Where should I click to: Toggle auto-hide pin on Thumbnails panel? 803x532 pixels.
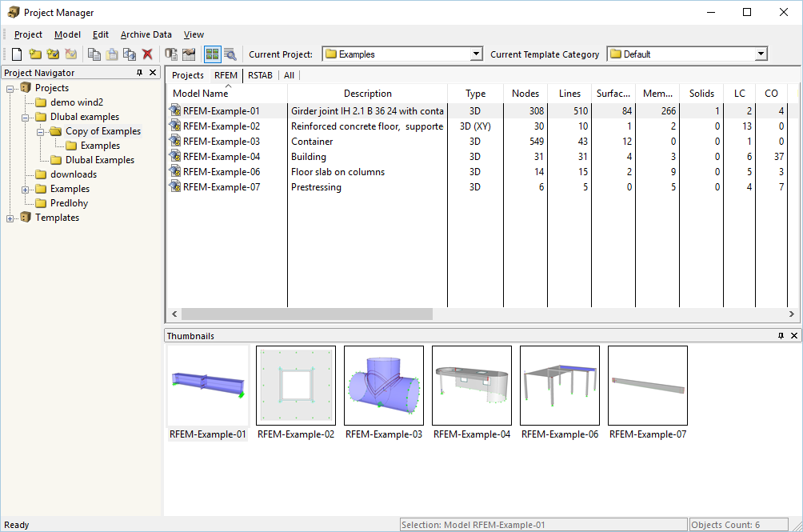tap(781, 335)
